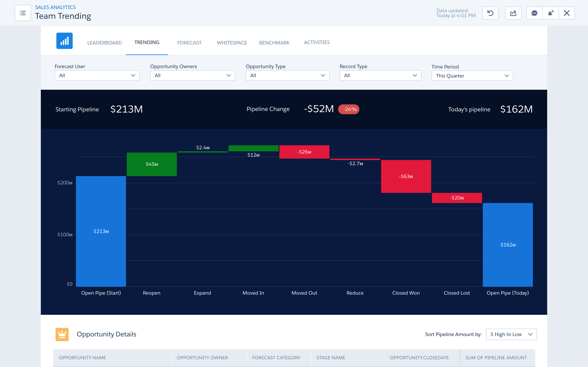Click the -24% pipeline change badge

click(349, 109)
